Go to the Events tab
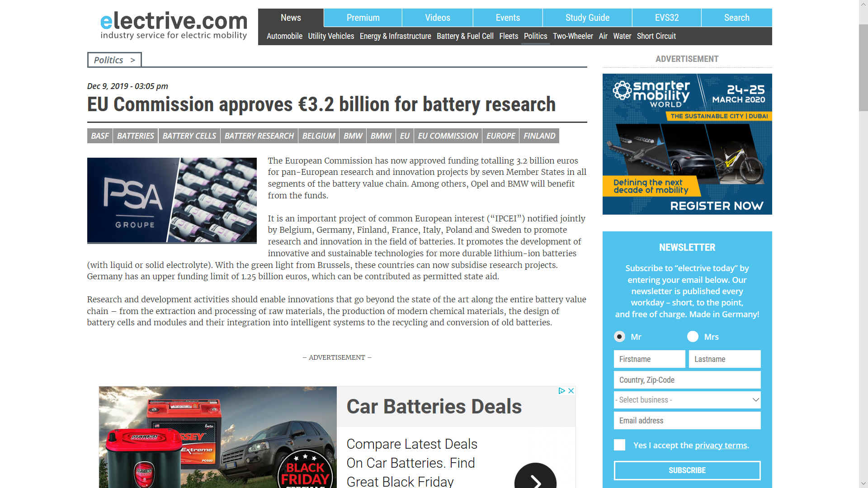The width and height of the screenshot is (868, 488). (508, 18)
